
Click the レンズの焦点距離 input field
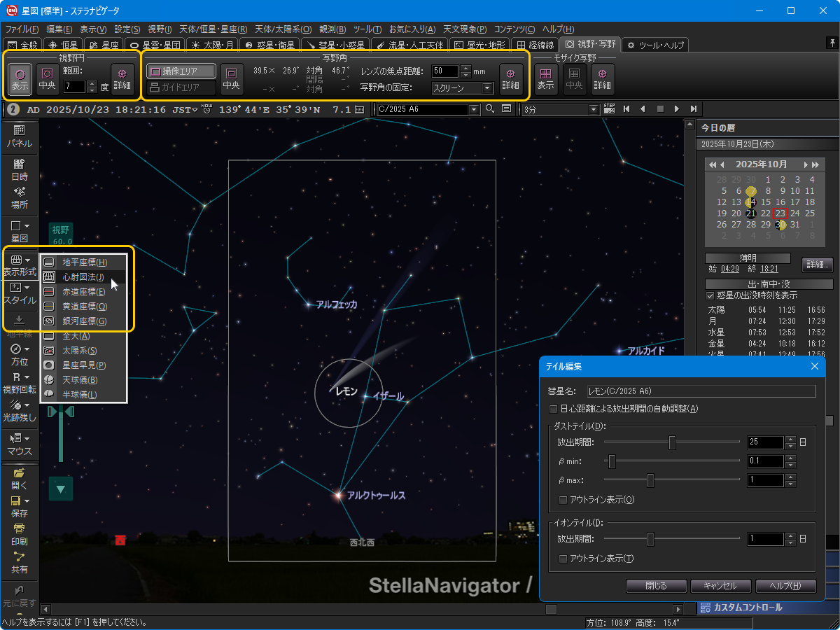click(x=445, y=71)
